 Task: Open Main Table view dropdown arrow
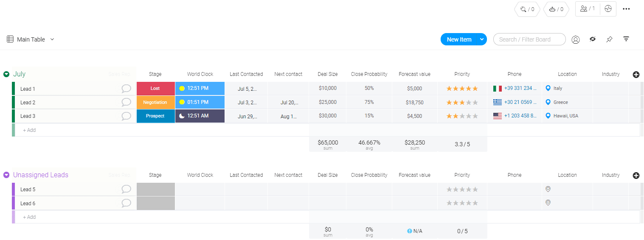click(x=52, y=39)
